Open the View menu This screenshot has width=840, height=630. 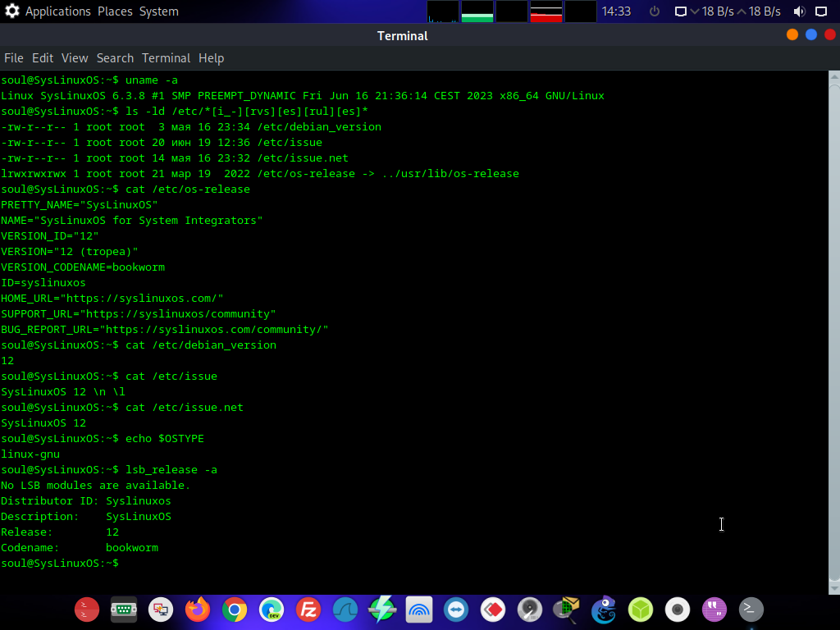pos(75,58)
